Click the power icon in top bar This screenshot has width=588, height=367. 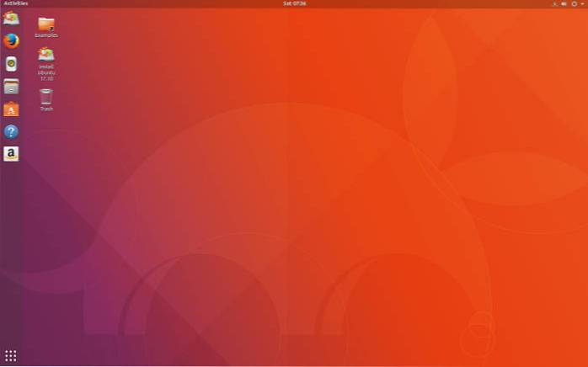(x=575, y=3)
